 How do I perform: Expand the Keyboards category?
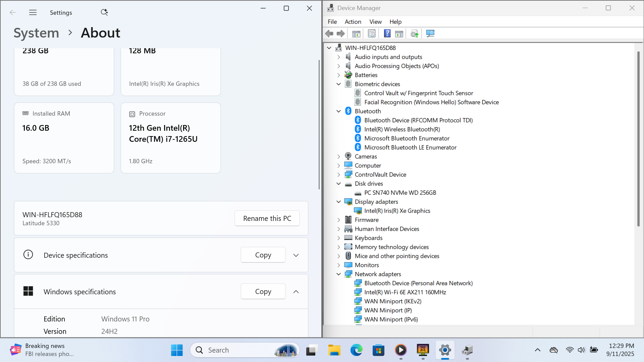(x=339, y=238)
